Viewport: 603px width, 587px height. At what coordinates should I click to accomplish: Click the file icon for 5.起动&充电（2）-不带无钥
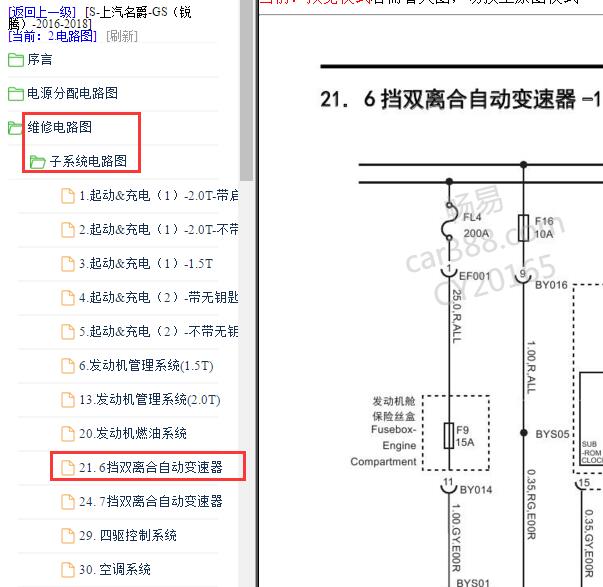tap(68, 332)
